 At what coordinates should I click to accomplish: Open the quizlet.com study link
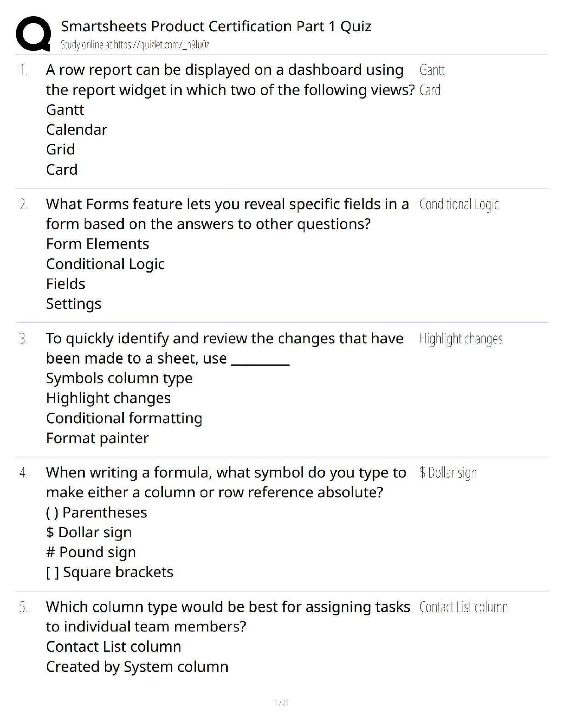(x=135, y=45)
